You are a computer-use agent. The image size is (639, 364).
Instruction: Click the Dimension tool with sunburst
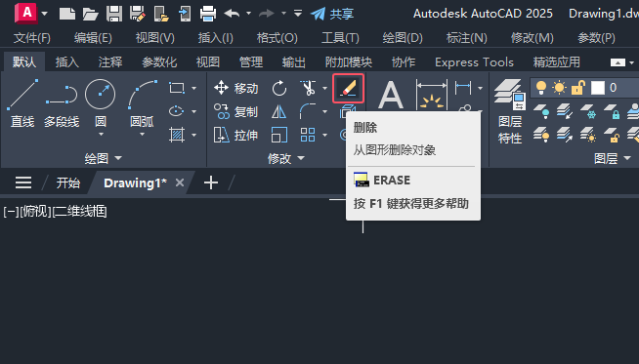pos(432,95)
